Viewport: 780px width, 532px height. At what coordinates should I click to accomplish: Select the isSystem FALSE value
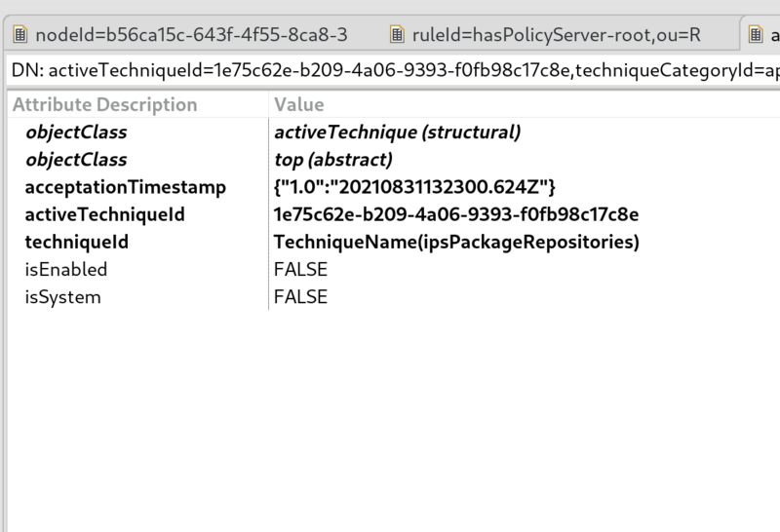pyautogui.click(x=300, y=297)
